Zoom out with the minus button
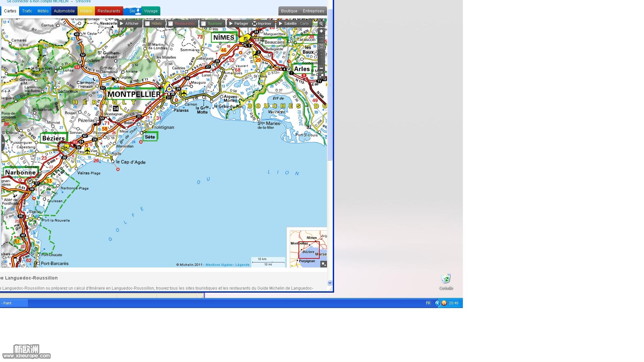This screenshot has width=644, height=362. coord(321,68)
